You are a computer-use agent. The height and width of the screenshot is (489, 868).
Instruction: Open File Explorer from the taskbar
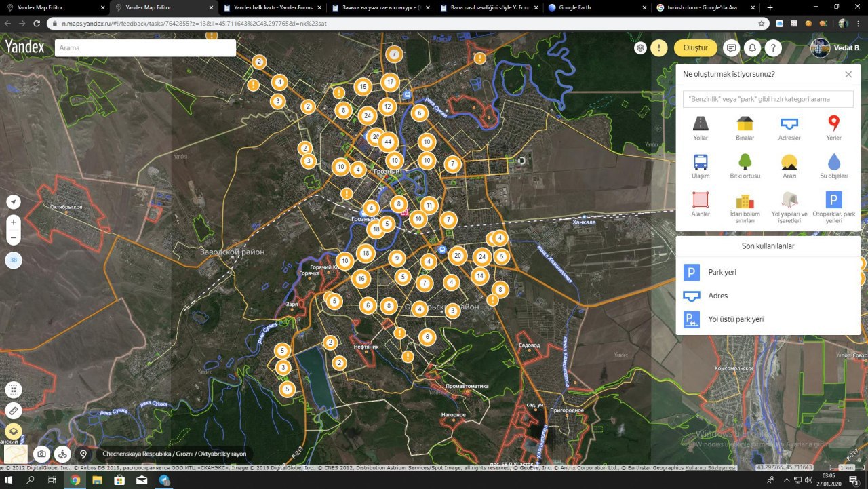tap(97, 480)
